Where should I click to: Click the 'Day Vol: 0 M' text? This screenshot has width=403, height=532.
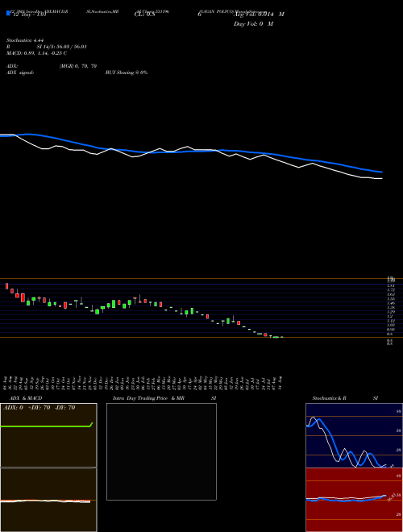pos(253,24)
